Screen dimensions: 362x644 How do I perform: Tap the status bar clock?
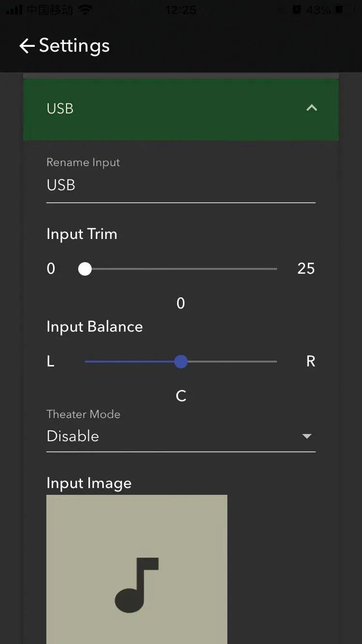[x=181, y=10]
